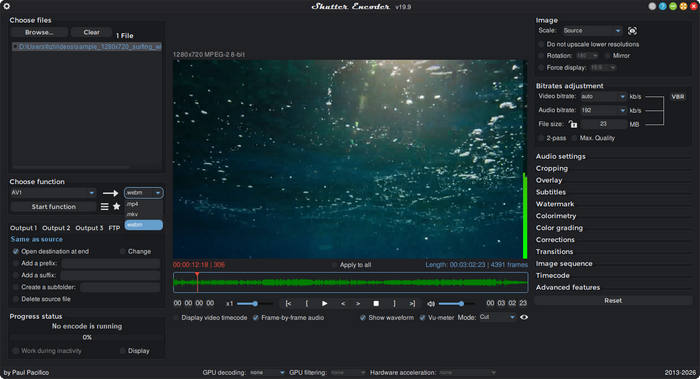Open the Mode Cut dropdown
The height and width of the screenshot is (379, 700).
497,317
